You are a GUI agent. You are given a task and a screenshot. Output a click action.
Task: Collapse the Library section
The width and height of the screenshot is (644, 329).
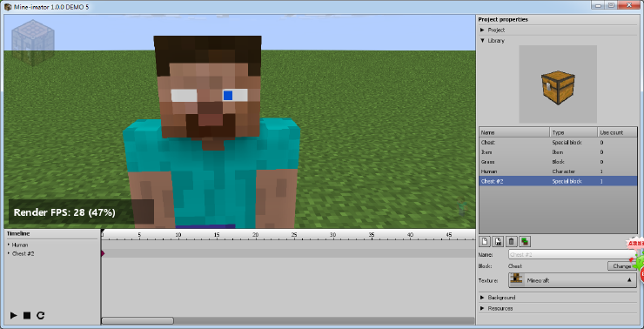pyautogui.click(x=483, y=41)
